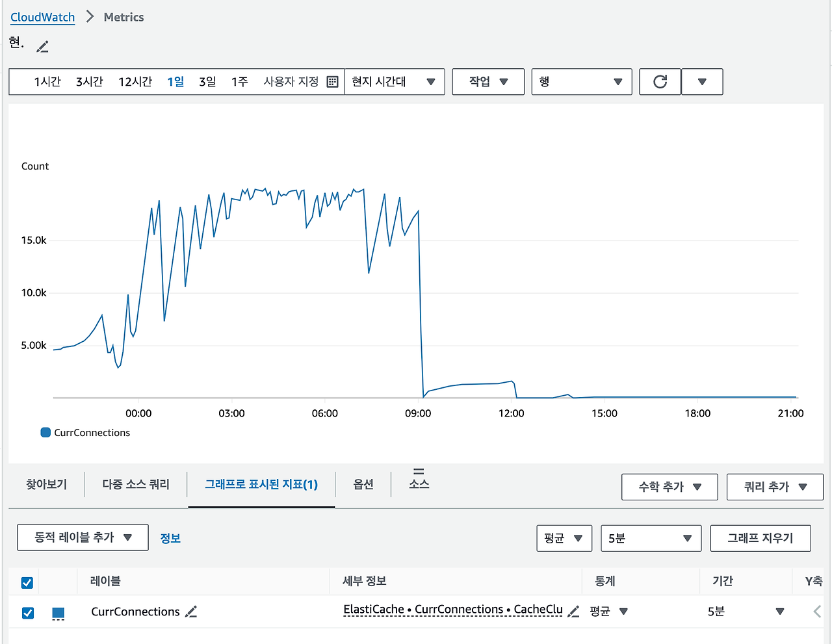The width and height of the screenshot is (832, 644).
Task: Expand the 쿼리 추가 dropdown
Action: click(775, 487)
